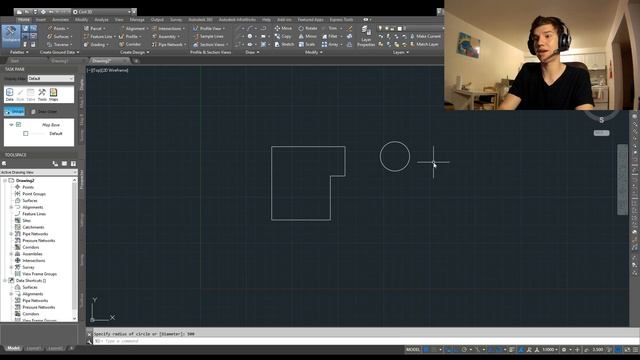640x360 pixels.
Task: Open the Maps icon in Task Pane
Action: (53, 94)
